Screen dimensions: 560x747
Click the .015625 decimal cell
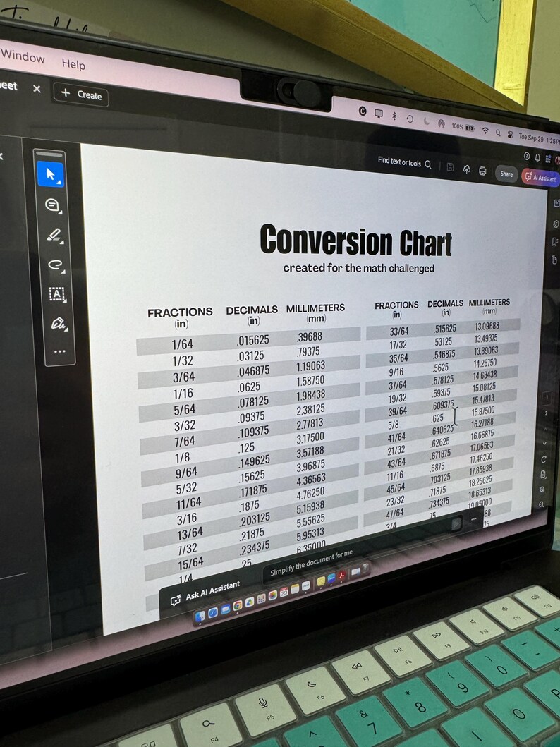tap(253, 340)
